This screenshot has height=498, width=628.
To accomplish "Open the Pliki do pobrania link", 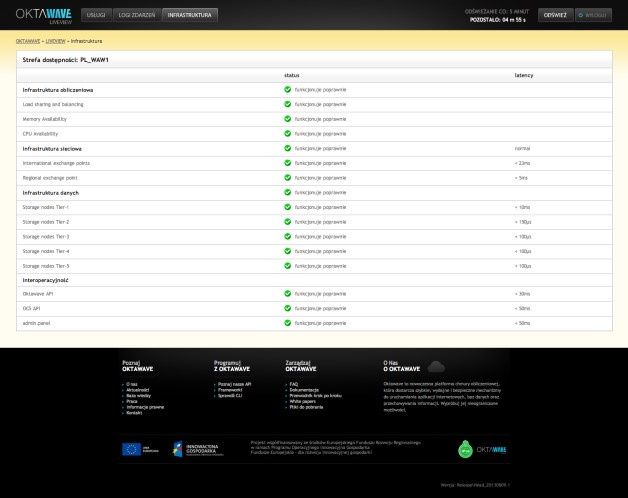I will [x=306, y=407].
